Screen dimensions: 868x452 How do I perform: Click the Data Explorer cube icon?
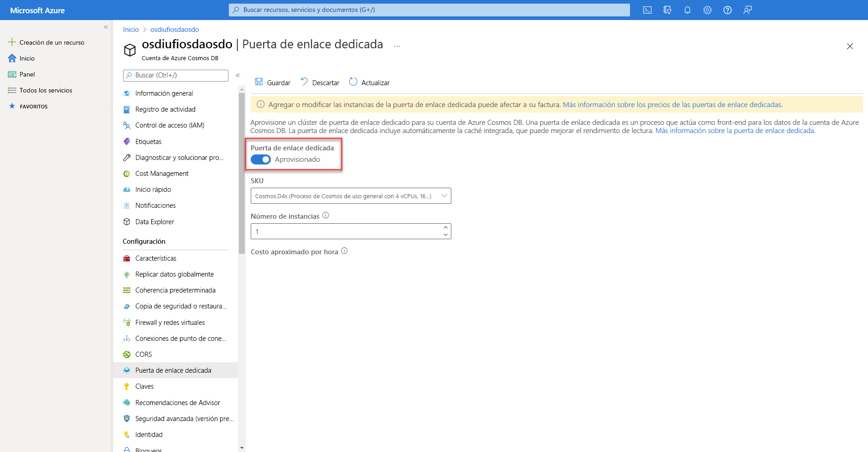pyautogui.click(x=127, y=222)
